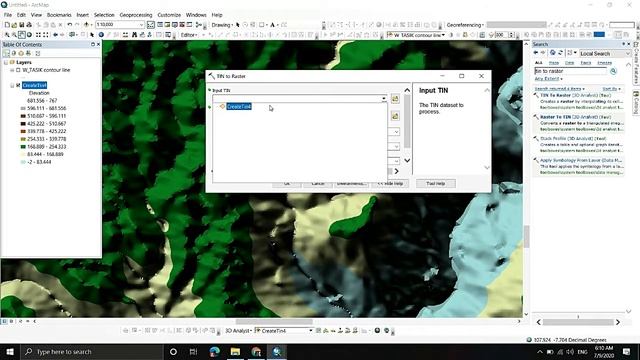This screenshot has height=360, width=640.
Task: Click the Full Extent globe icon
Action: click(29, 35)
